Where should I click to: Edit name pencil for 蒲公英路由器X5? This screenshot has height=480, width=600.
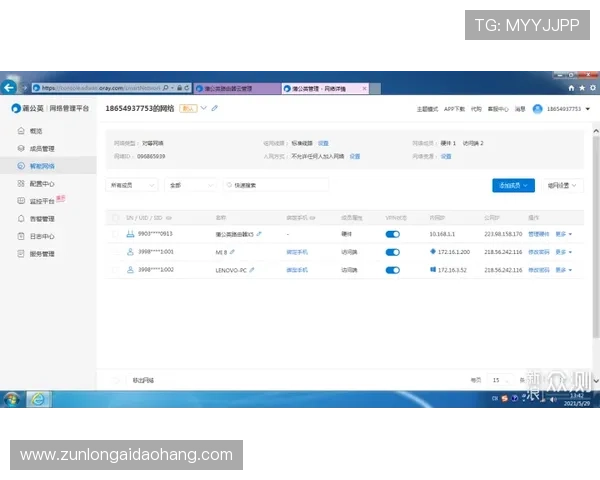(259, 234)
